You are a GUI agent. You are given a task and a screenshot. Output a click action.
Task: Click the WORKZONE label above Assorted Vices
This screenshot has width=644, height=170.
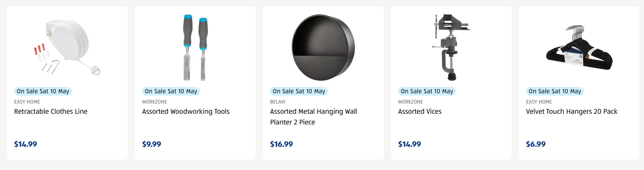pyautogui.click(x=411, y=102)
